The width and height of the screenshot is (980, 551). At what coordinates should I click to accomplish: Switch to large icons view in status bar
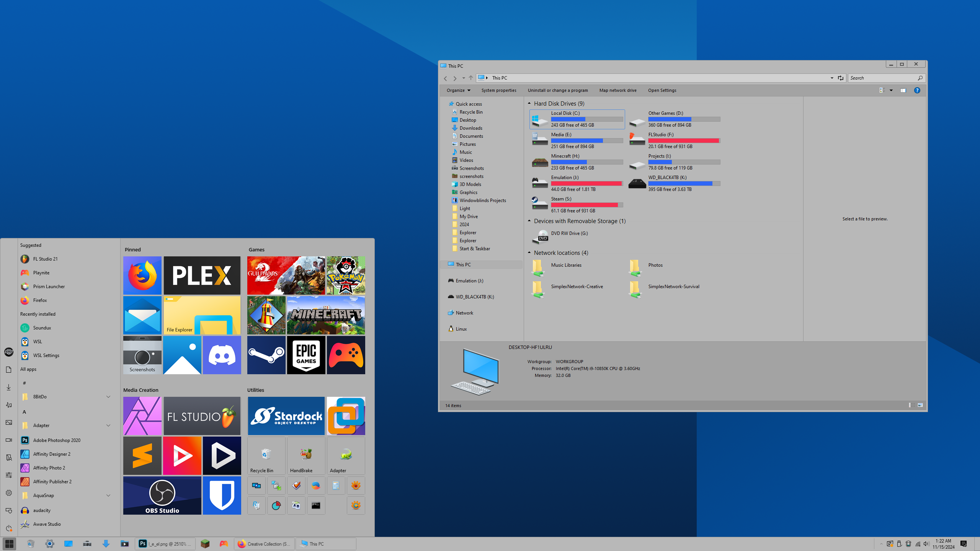coord(920,405)
